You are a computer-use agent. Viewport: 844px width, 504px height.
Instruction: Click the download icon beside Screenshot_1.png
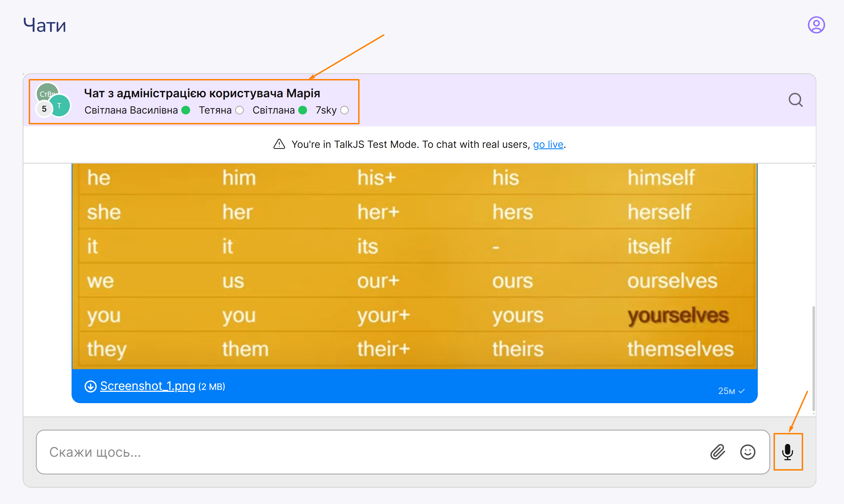tap(90, 386)
